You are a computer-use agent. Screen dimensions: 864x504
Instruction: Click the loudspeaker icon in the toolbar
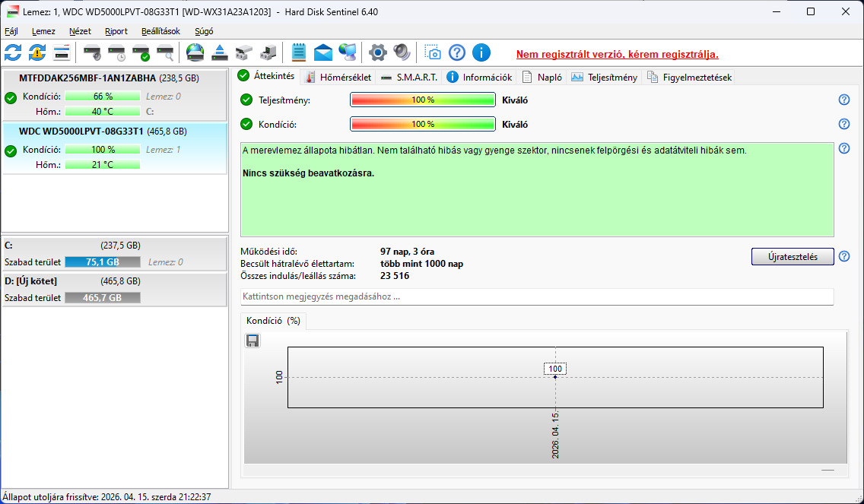point(402,53)
